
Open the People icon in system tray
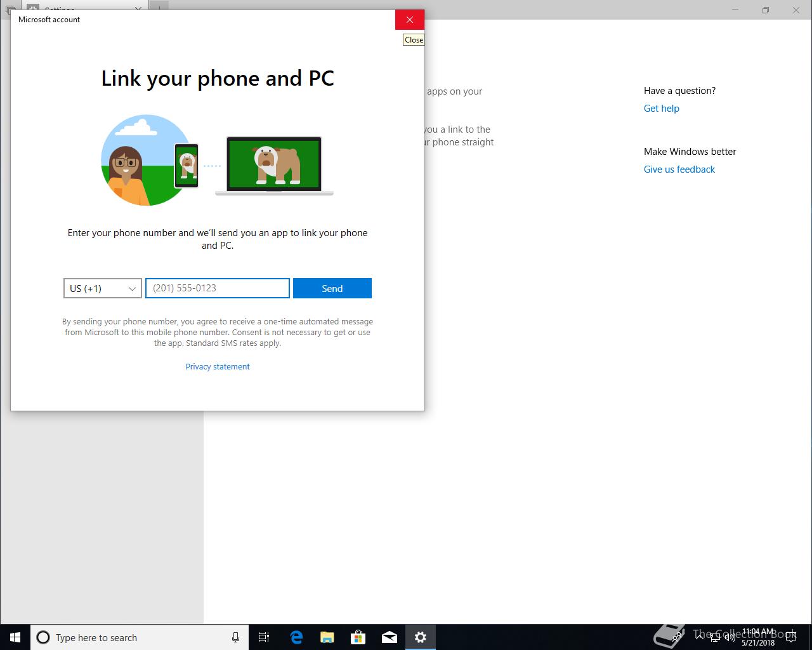(678, 637)
